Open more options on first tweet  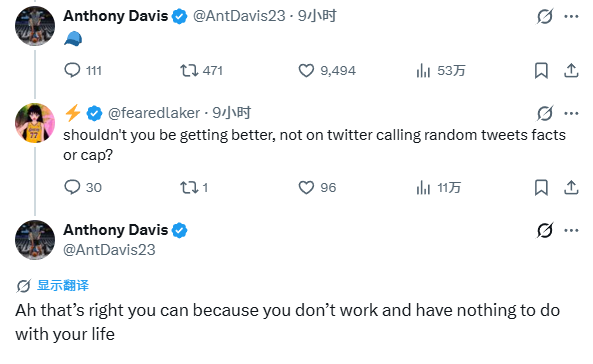point(571,16)
